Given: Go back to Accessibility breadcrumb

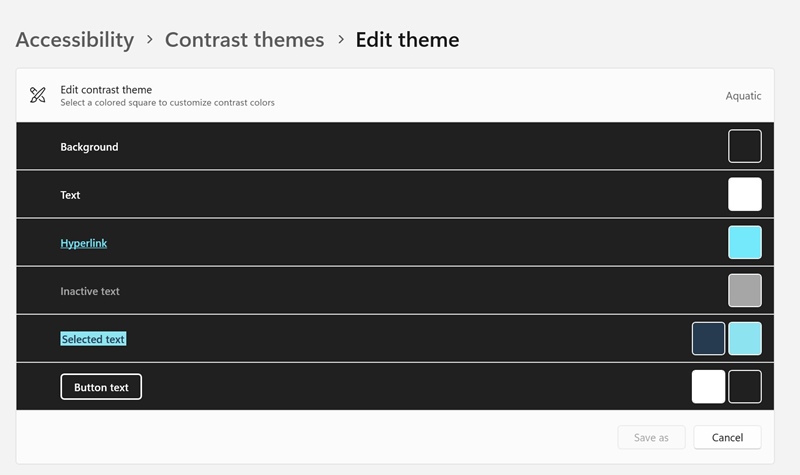Looking at the screenshot, I should 75,40.
